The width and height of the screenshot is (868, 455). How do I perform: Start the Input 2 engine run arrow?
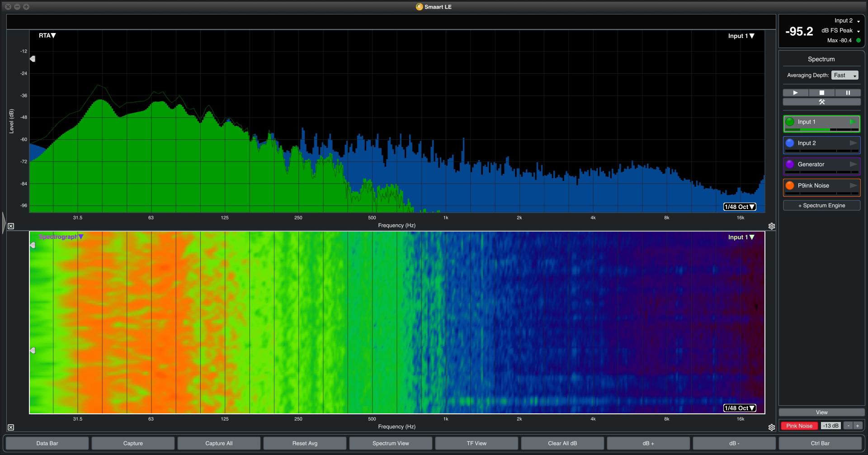coord(853,143)
